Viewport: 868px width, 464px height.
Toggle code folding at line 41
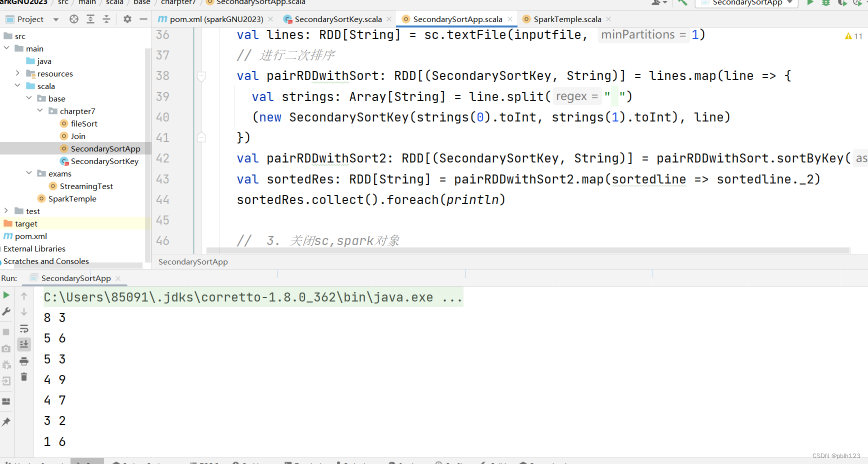[201, 137]
